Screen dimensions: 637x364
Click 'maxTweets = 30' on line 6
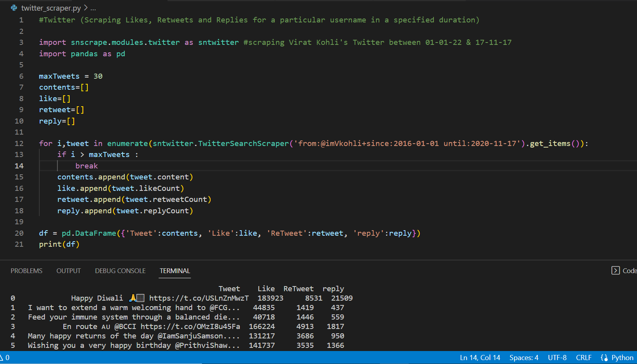coord(71,76)
